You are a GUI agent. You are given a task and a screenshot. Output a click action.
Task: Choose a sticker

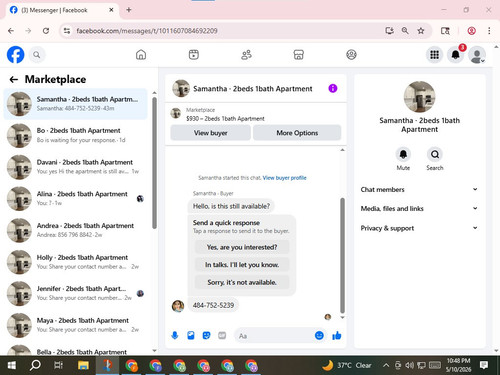click(207, 335)
